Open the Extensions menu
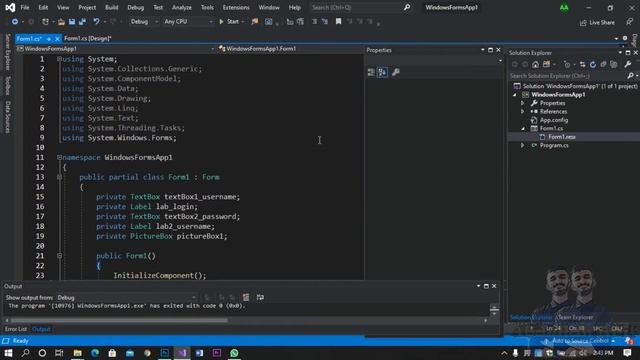640x360 pixels. click(x=236, y=7)
